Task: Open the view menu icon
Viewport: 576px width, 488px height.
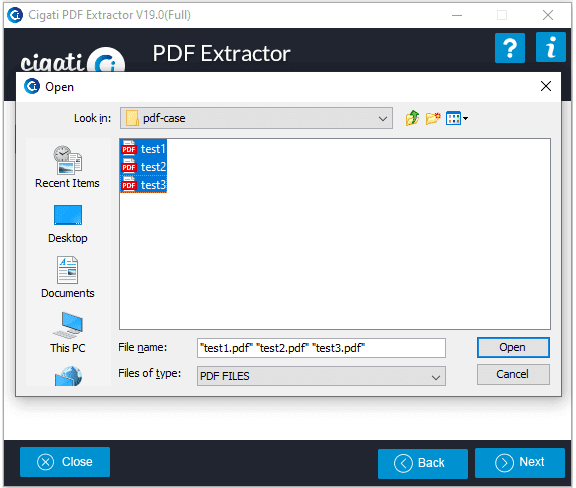Action: pyautogui.click(x=456, y=118)
